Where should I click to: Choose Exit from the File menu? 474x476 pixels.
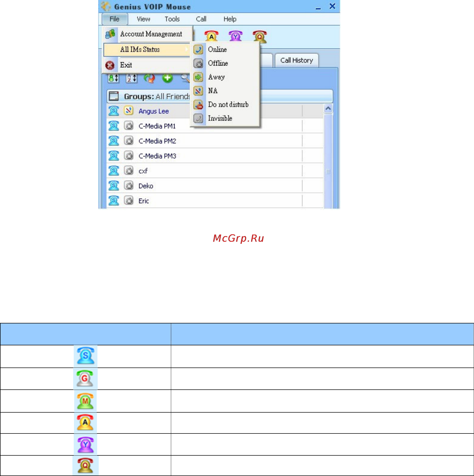click(x=147, y=65)
